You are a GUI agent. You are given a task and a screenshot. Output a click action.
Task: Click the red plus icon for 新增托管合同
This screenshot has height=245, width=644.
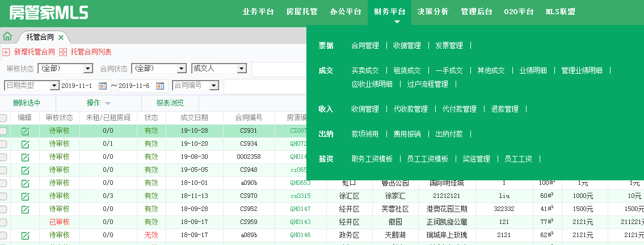[6, 52]
